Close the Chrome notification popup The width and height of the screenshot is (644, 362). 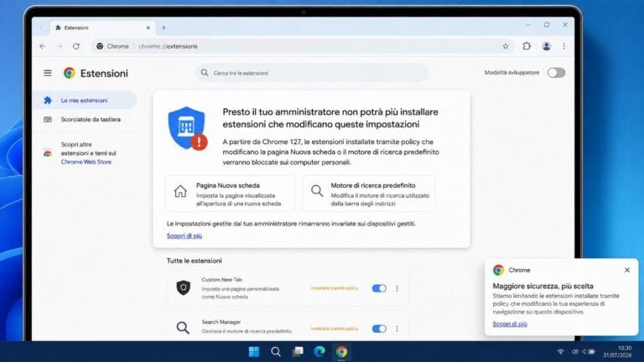[x=626, y=270]
